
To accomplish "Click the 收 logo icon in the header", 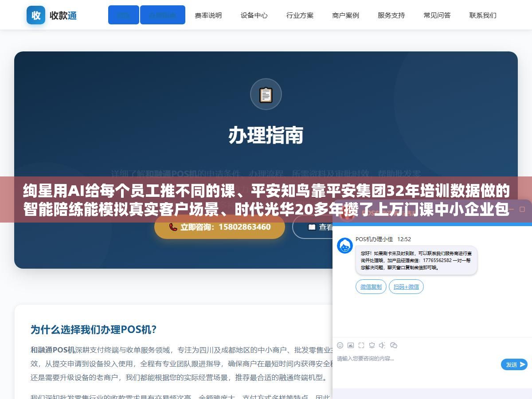I will pyautogui.click(x=36, y=15).
